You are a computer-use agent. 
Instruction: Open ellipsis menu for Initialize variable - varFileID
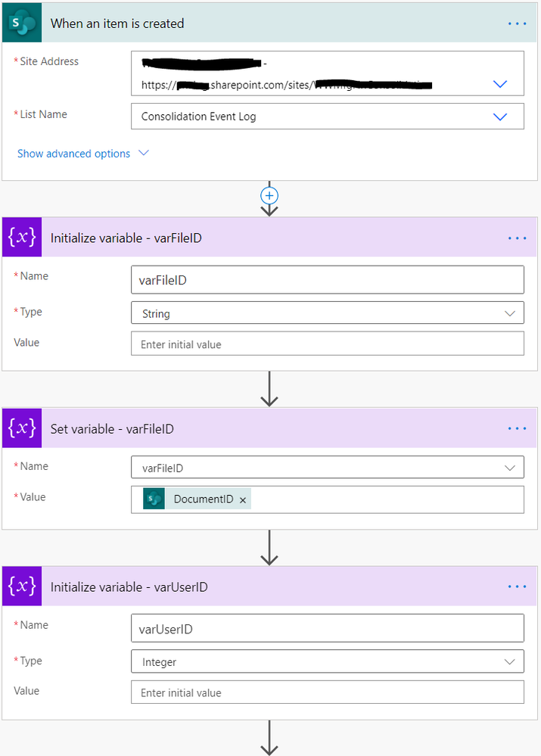pyautogui.click(x=517, y=238)
